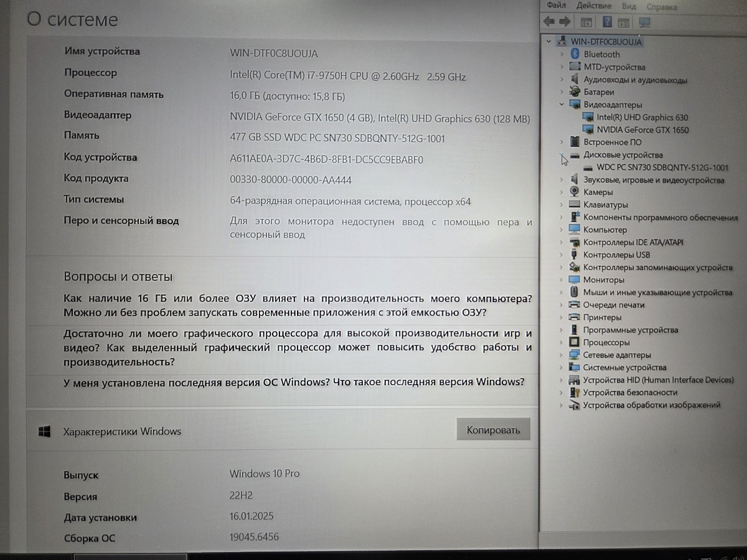Select the Мыши и иные указывающие устройства icon

click(x=575, y=292)
